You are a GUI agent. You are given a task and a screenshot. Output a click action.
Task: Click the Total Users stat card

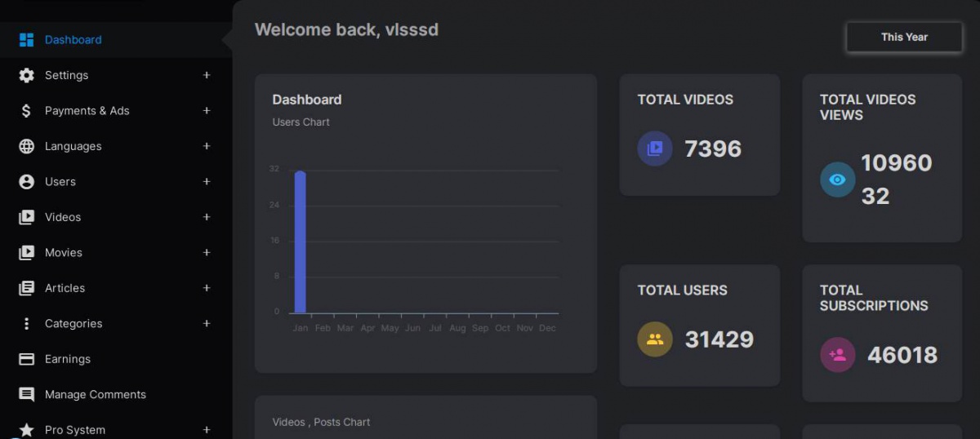(x=699, y=325)
